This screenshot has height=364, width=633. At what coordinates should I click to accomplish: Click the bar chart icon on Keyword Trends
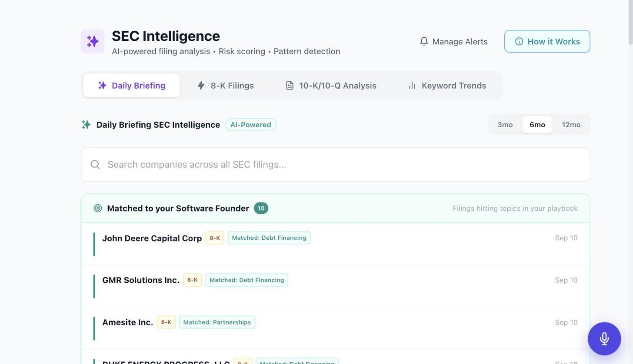[412, 85]
